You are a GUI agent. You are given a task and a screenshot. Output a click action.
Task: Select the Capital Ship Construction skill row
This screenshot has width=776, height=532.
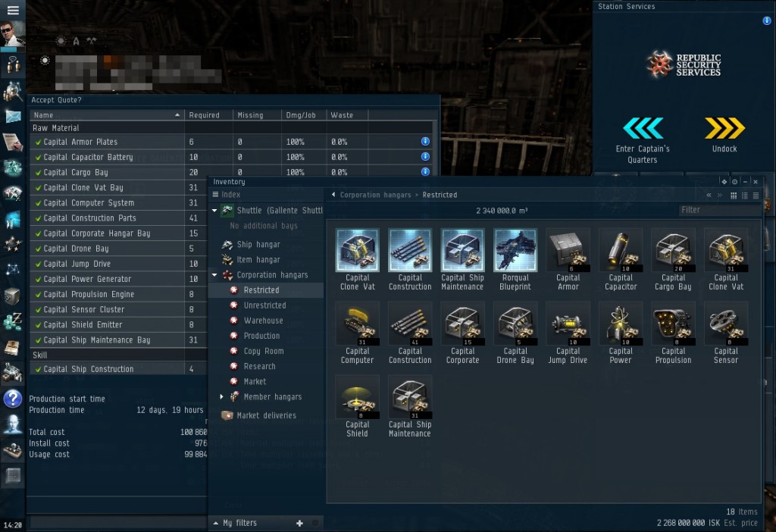tap(119, 369)
